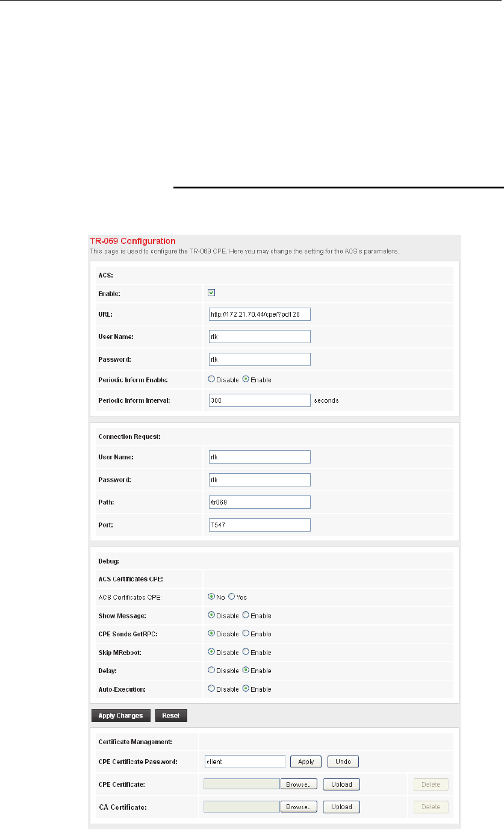
Task: Select Disable for Auto-Execution
Action: (211, 689)
